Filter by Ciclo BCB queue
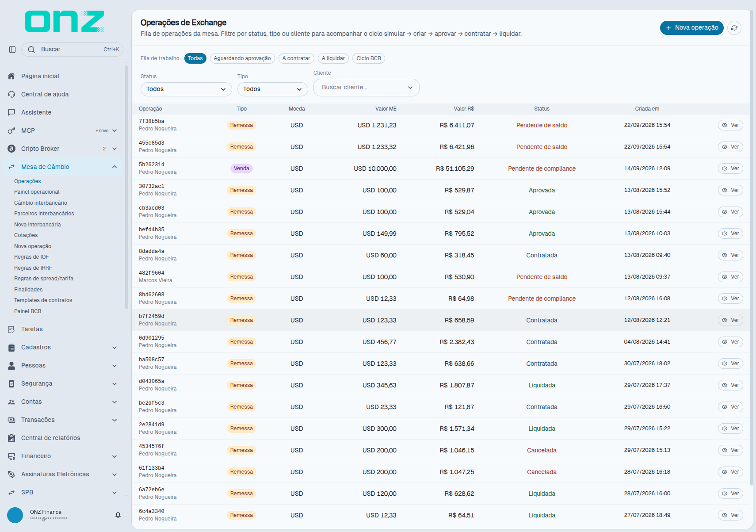756x532 pixels. pyautogui.click(x=369, y=58)
